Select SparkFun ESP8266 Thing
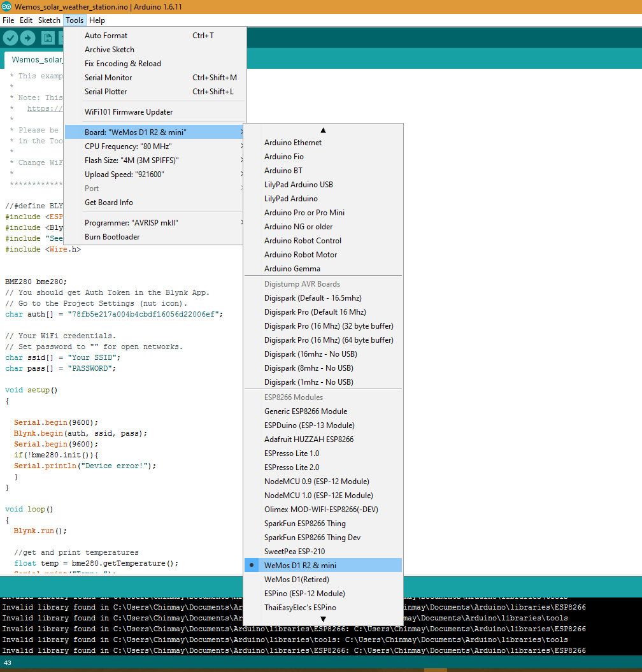Screen dimensions: 642x672 click(323, 524)
